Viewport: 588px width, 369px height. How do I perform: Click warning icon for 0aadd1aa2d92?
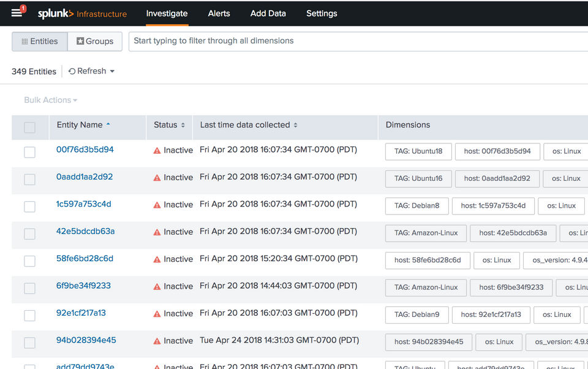tap(157, 178)
